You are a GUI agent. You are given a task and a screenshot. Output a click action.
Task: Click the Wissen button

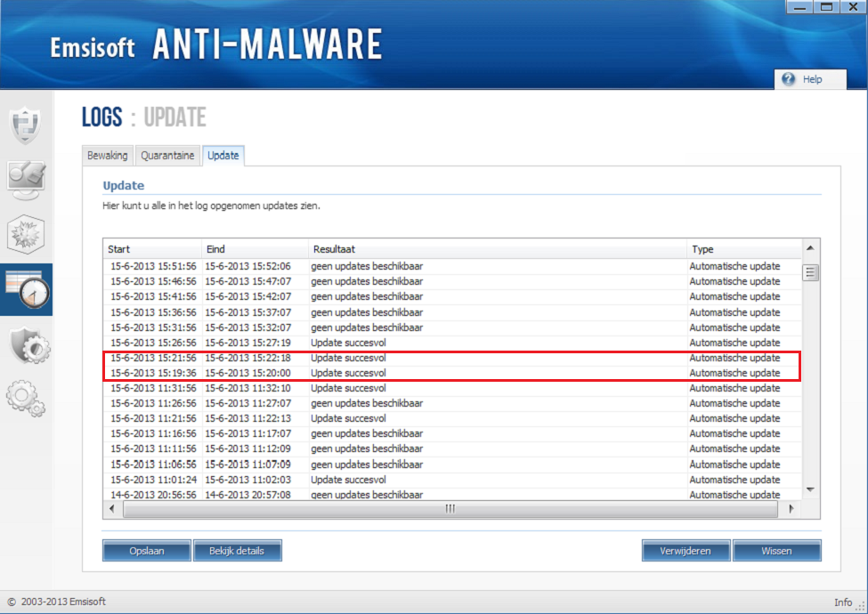(x=776, y=551)
